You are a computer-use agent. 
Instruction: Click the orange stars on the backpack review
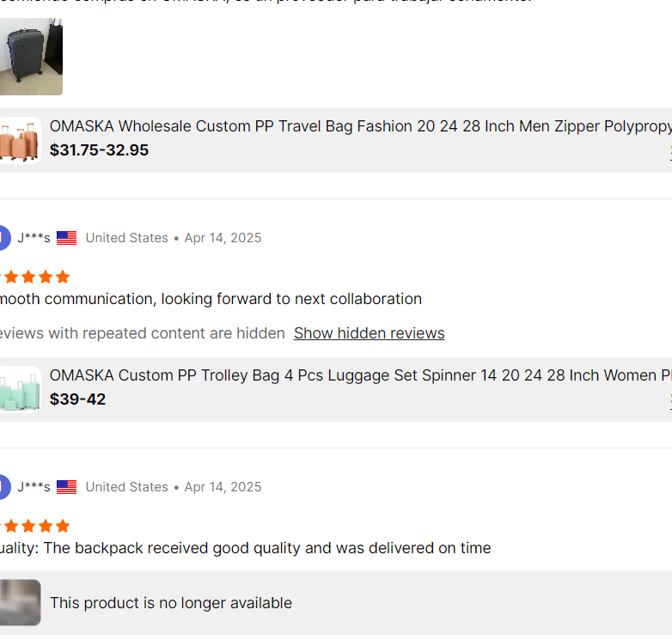coord(34,526)
